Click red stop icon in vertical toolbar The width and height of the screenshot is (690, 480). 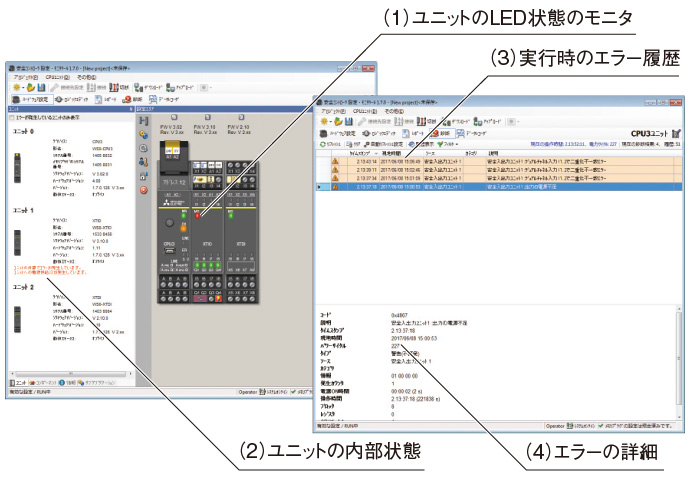click(144, 188)
